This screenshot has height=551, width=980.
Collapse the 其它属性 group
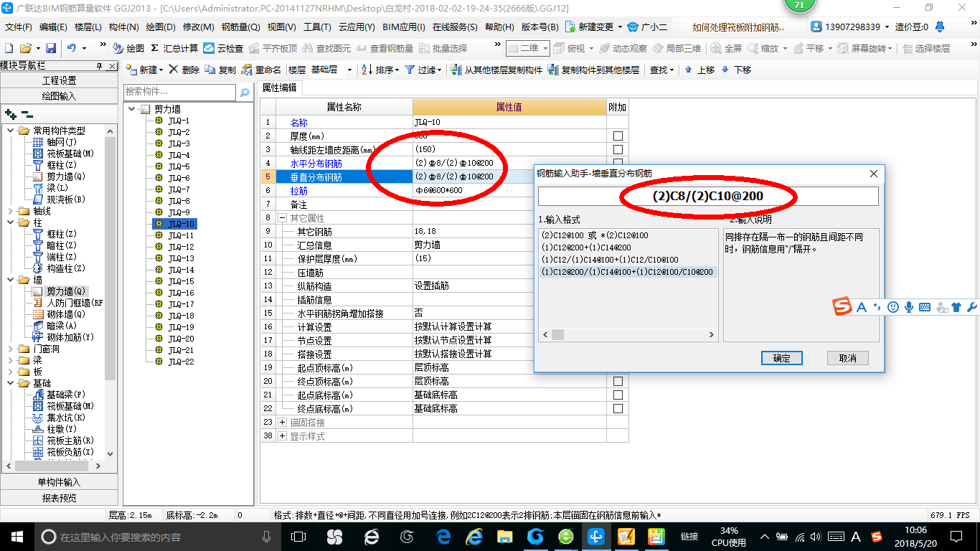click(283, 218)
